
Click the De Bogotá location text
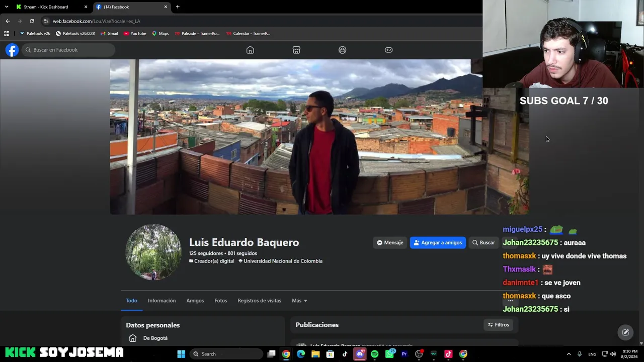point(155,338)
